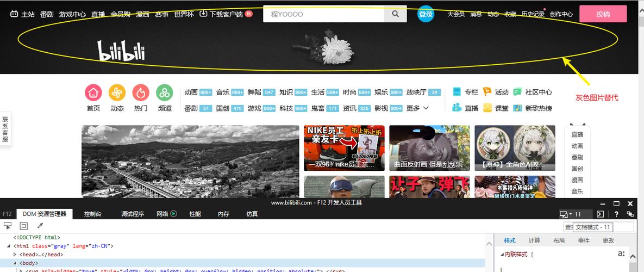The height and width of the screenshot is (272, 644).
Task: Collapse 内联样式 section triangle
Action: [502, 255]
